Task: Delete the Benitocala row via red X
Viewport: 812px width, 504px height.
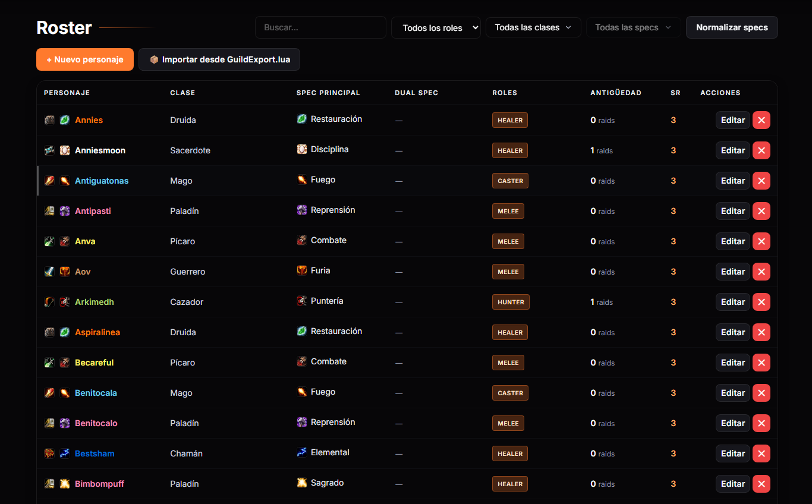Action: [761, 393]
